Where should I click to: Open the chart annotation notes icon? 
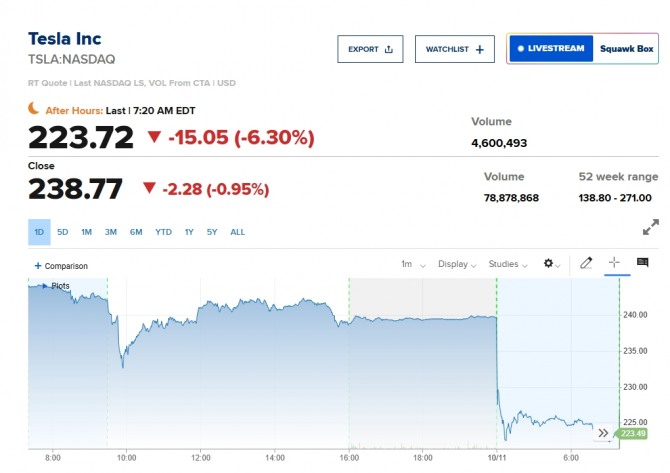(643, 262)
